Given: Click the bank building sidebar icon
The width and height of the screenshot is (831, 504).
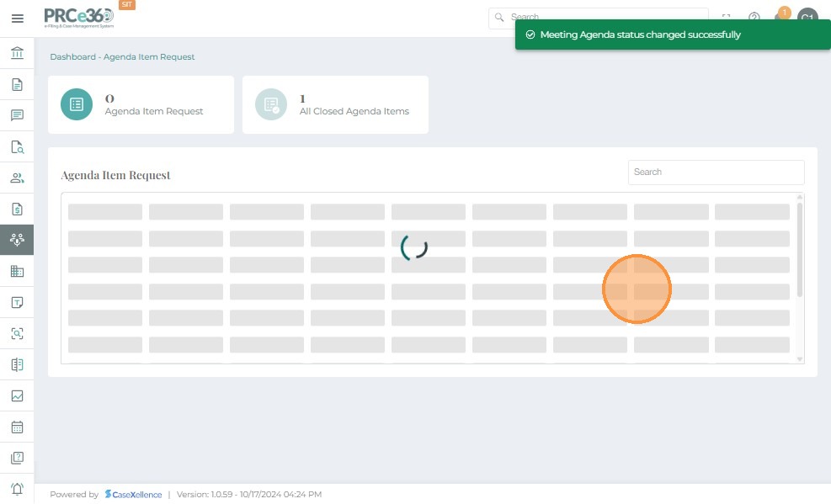Looking at the screenshot, I should [17, 54].
